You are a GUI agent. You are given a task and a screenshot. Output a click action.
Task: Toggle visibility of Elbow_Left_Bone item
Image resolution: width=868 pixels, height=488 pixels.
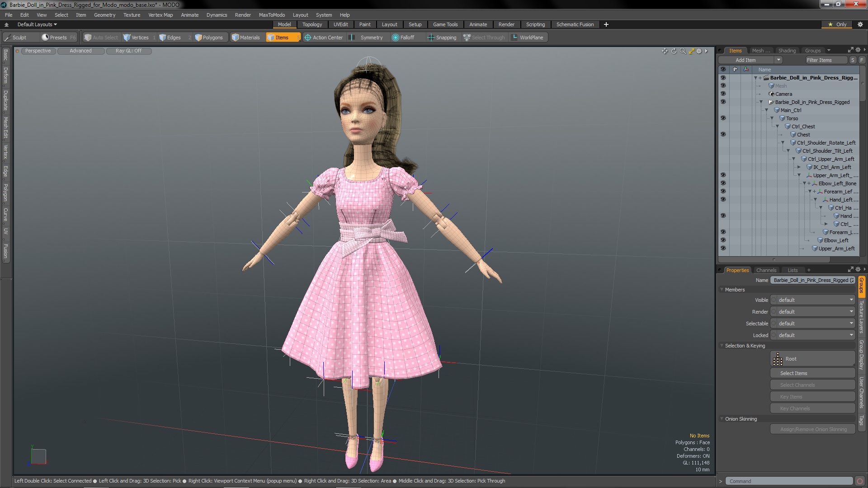[x=723, y=183]
